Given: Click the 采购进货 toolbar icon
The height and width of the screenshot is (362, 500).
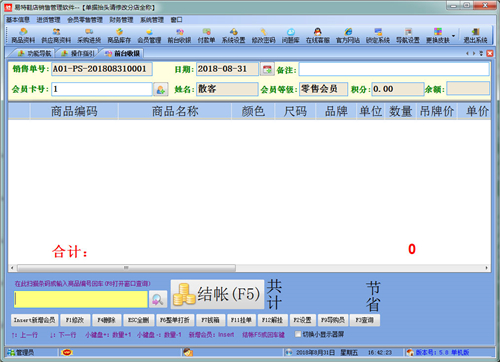Looking at the screenshot, I should coord(89,36).
